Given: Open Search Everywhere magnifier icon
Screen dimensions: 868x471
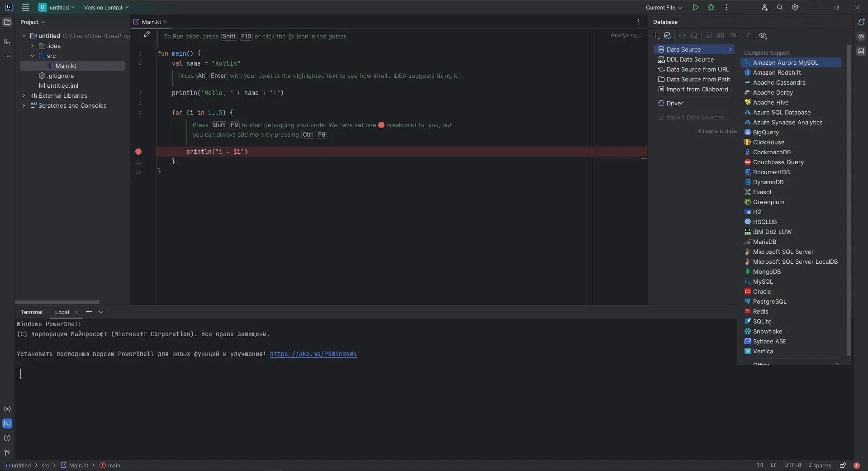Looking at the screenshot, I should 779,7.
